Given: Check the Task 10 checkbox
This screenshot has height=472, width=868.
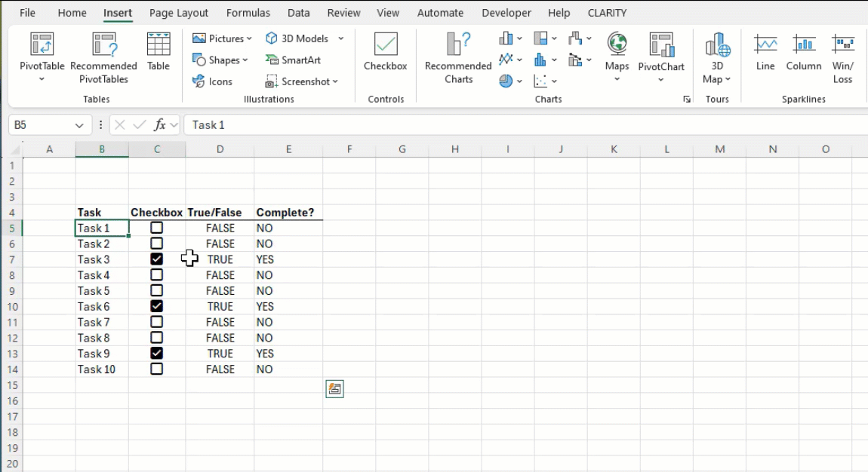Looking at the screenshot, I should 156,369.
